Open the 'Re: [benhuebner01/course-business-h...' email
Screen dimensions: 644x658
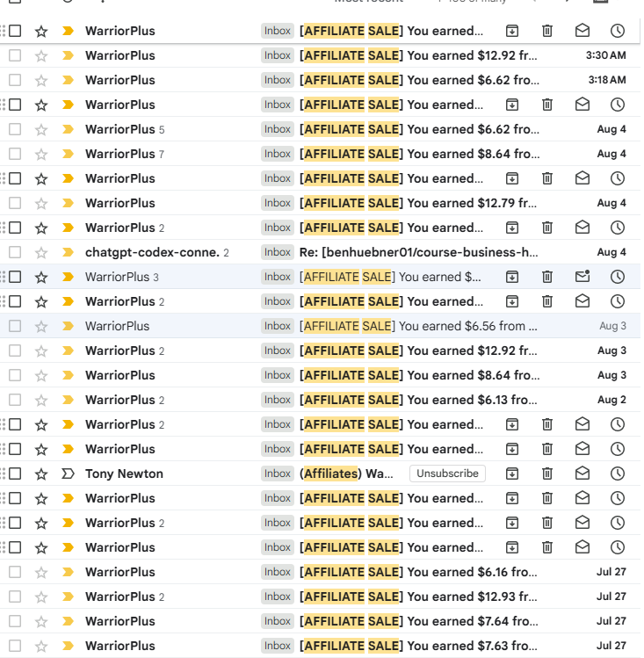(418, 252)
